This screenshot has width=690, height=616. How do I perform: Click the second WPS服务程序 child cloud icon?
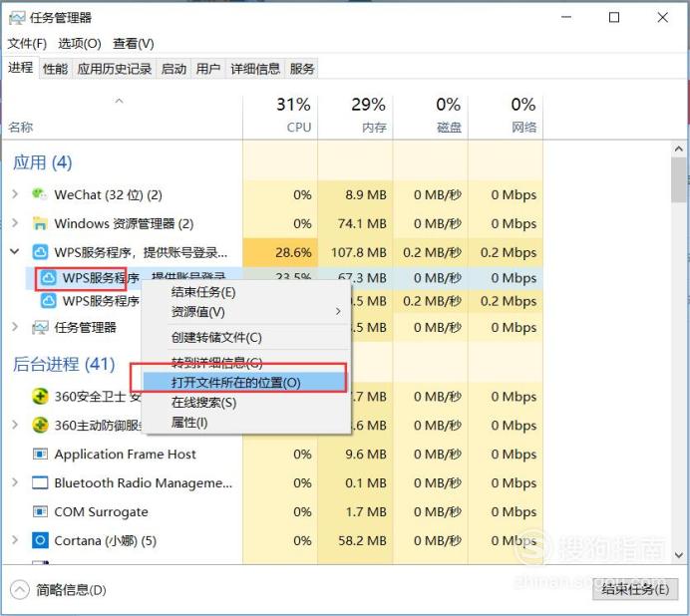click(x=48, y=301)
